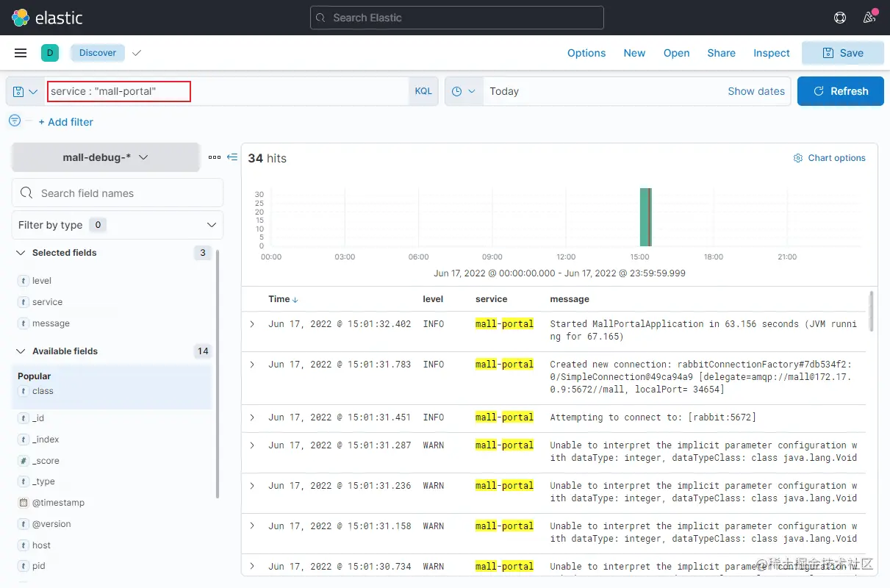Image resolution: width=890 pixels, height=588 pixels.
Task: Expand the 15:01:31.158 log row
Action: pyautogui.click(x=252, y=526)
